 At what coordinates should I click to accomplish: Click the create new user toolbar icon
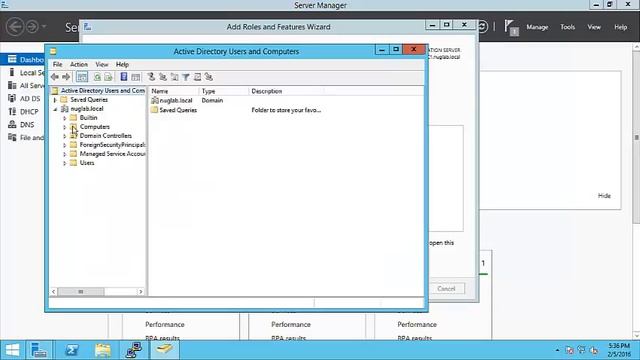(151, 77)
